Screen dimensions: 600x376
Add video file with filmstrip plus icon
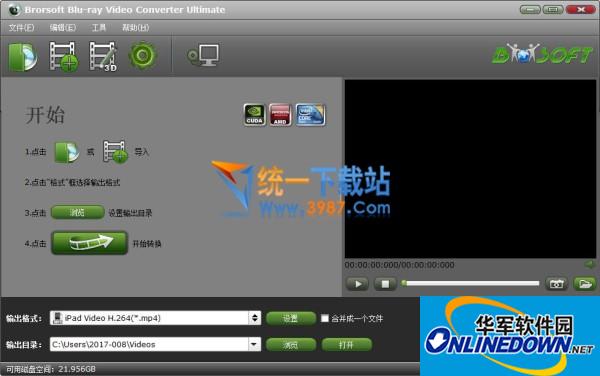(x=63, y=57)
